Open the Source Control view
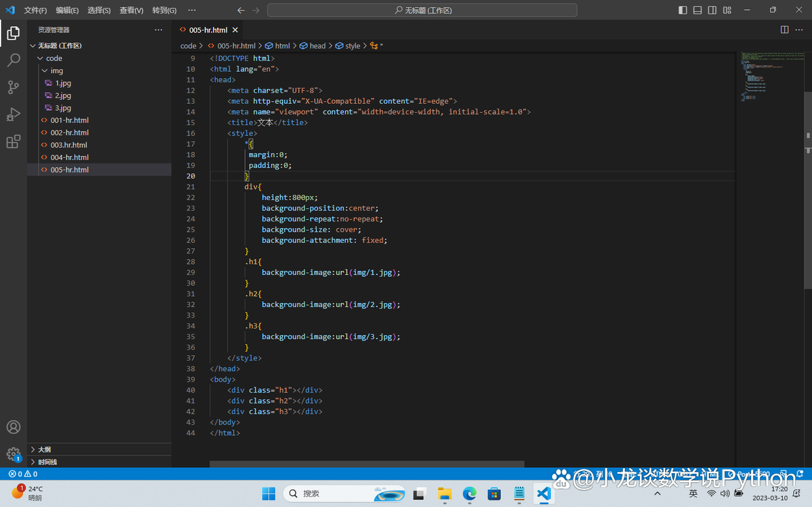 click(13, 88)
